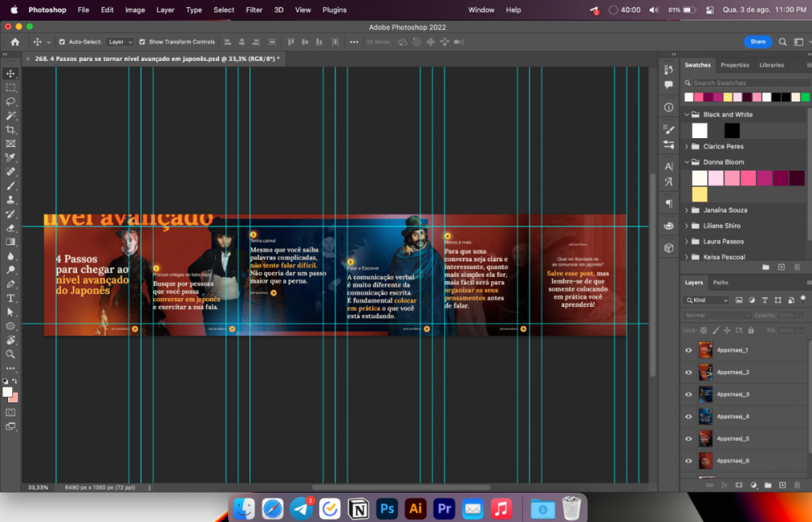Screen dimensions: 812x522
Task: Select the Eraser tool
Action: 11,228
